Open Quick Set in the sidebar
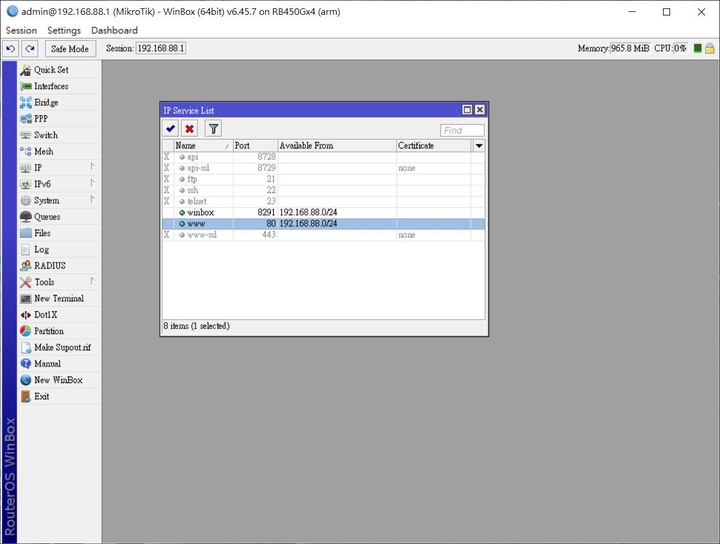 point(59,70)
